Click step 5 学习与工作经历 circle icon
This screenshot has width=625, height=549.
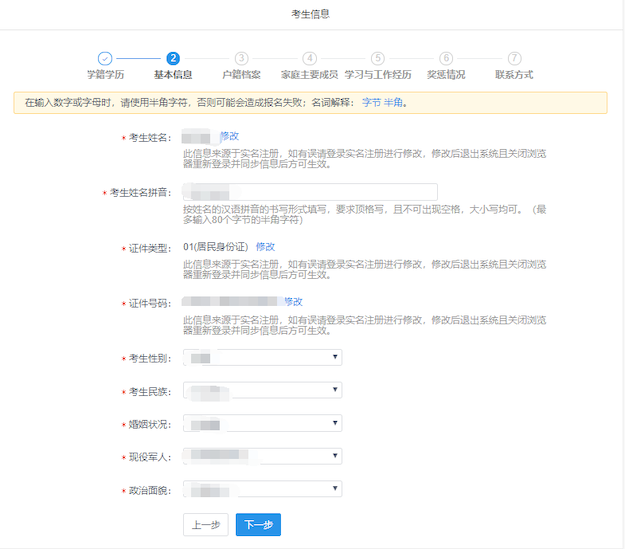[x=377, y=59]
